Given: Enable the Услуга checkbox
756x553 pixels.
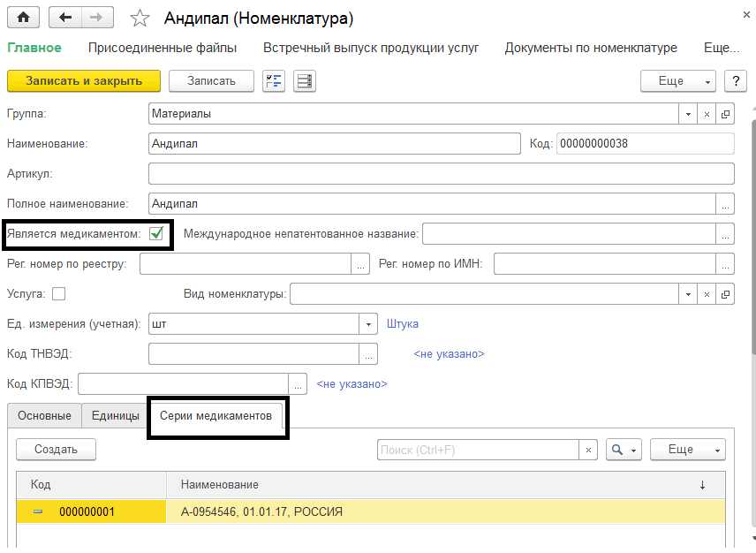Looking at the screenshot, I should coord(59,293).
